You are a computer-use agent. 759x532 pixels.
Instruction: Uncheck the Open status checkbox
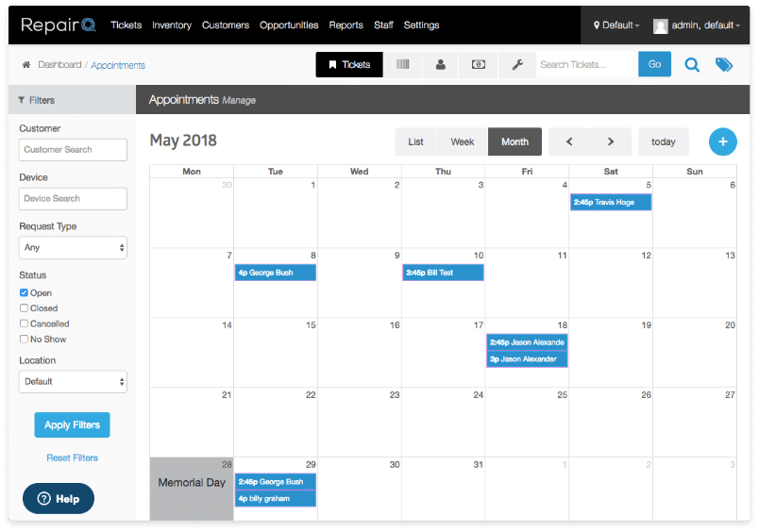25,293
